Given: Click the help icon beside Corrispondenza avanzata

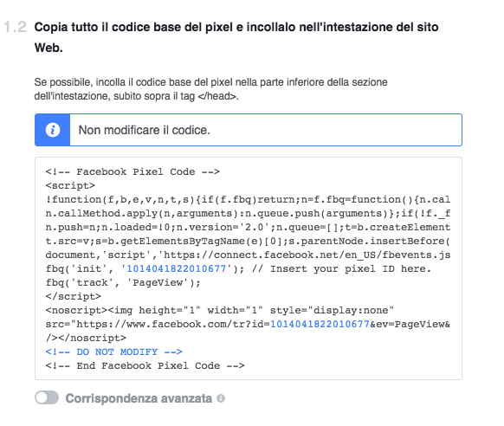Looking at the screenshot, I should (221, 398).
